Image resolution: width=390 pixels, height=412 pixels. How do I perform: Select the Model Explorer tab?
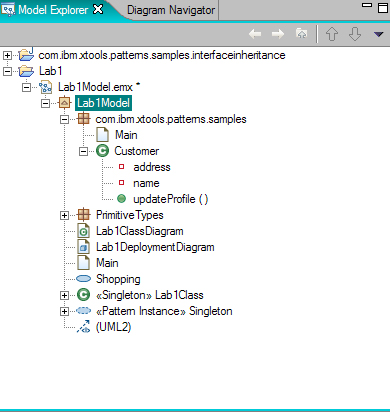click(53, 10)
